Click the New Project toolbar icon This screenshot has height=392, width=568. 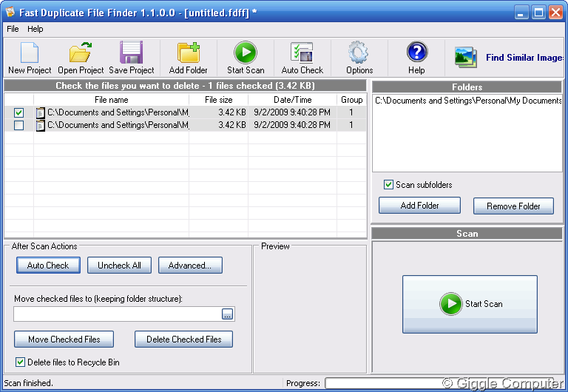[x=30, y=53]
